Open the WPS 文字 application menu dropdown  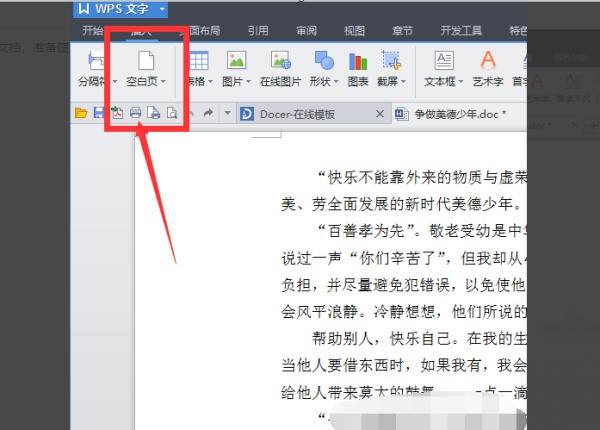pyautogui.click(x=163, y=10)
